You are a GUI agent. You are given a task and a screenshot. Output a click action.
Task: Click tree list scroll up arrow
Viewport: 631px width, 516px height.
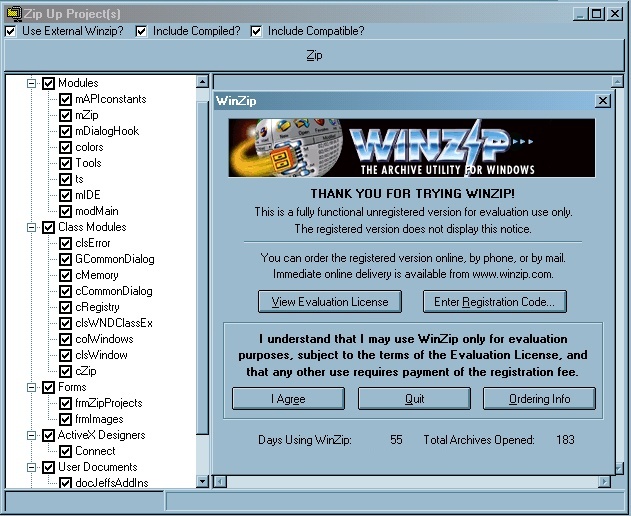coord(202,82)
